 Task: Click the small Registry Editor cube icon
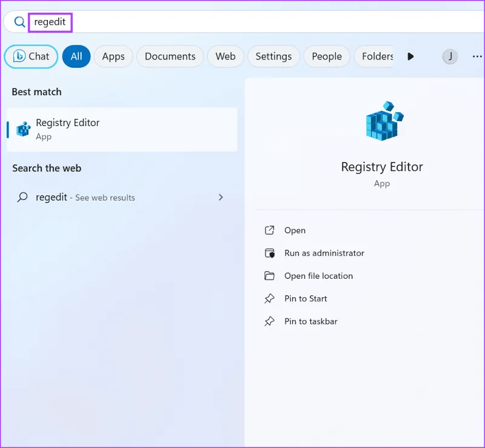pos(24,129)
